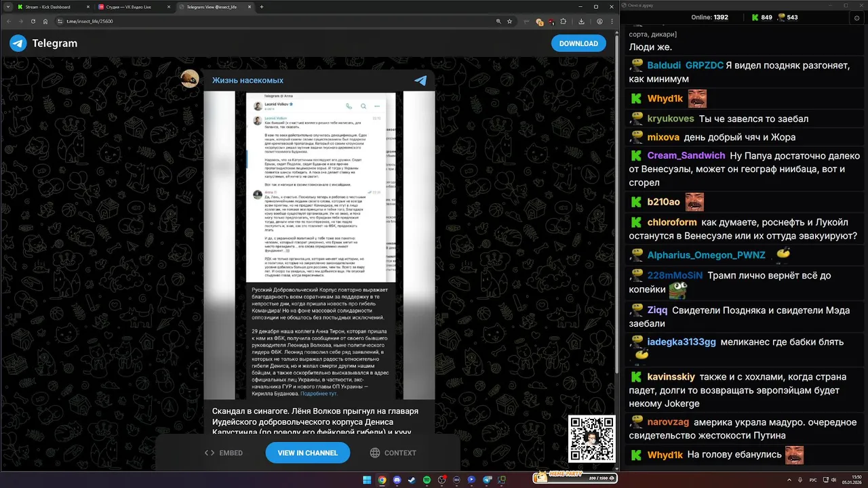Click username iadegka3133gg in chat
The width and height of the screenshot is (868, 488).
(682, 342)
